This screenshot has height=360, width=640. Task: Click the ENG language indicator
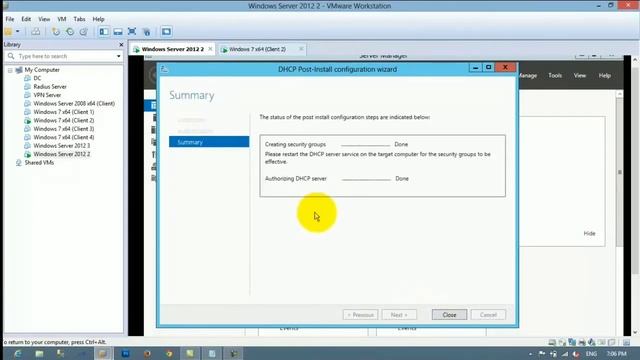point(591,354)
